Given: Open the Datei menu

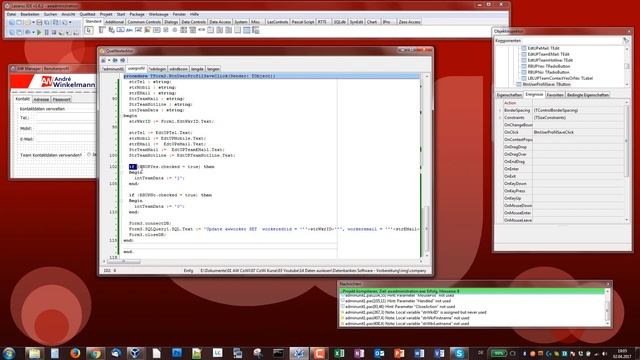Looking at the screenshot, I should tap(11, 14).
